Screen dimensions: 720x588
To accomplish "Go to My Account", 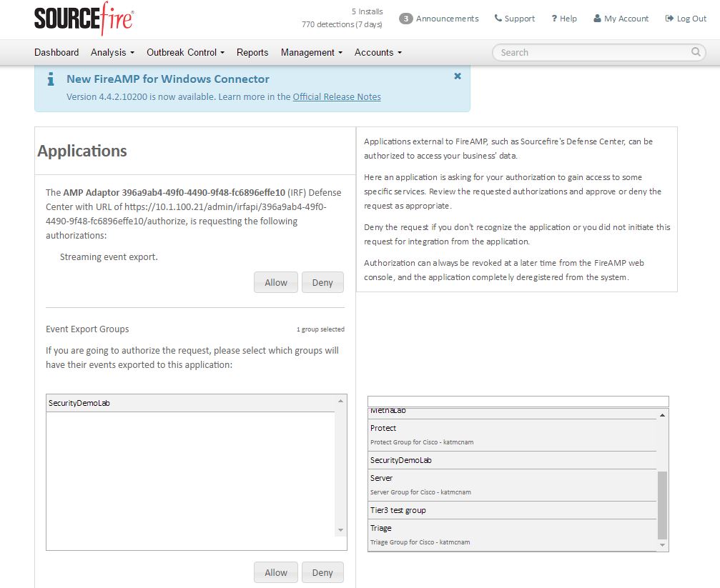I will [621, 19].
